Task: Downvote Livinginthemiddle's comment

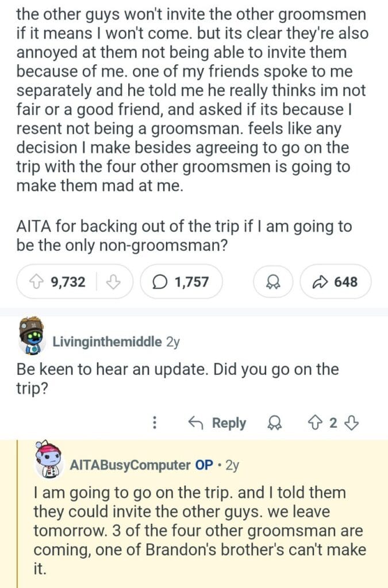Action: pyautogui.click(x=352, y=423)
